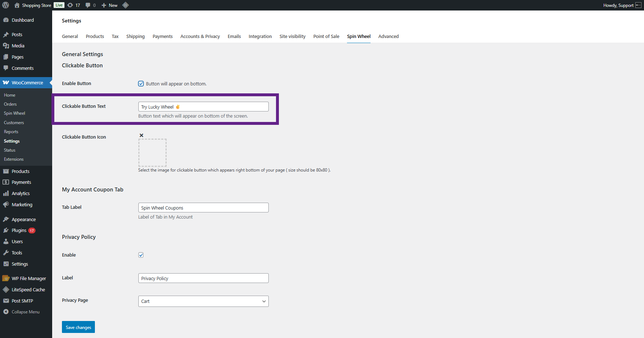This screenshot has width=644, height=338.
Task: Open the comments bubble in admin bar
Action: (90, 5)
